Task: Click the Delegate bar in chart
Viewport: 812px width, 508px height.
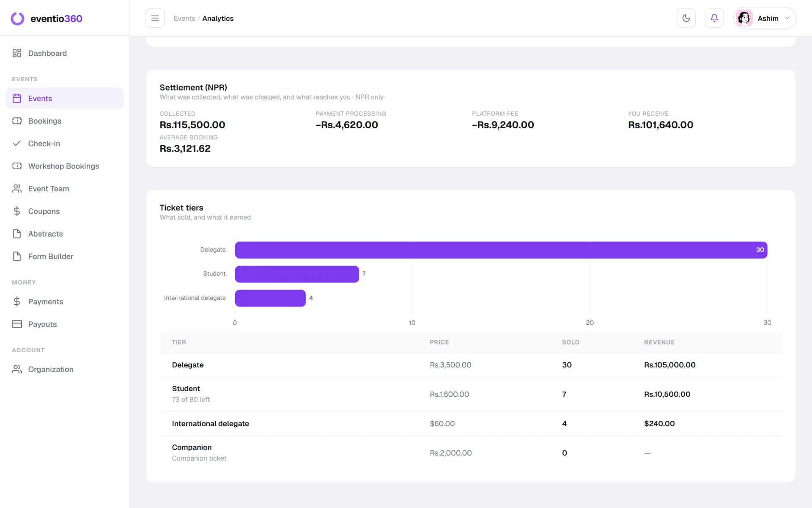Action: (501, 250)
